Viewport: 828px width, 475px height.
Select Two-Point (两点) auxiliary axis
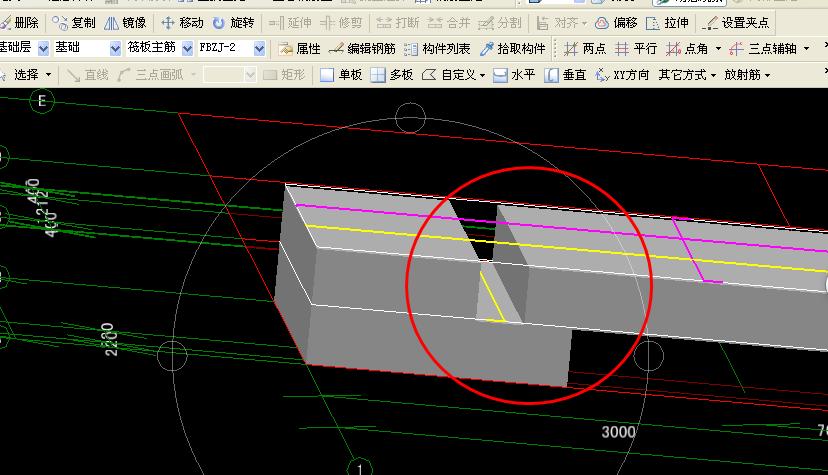click(x=585, y=49)
